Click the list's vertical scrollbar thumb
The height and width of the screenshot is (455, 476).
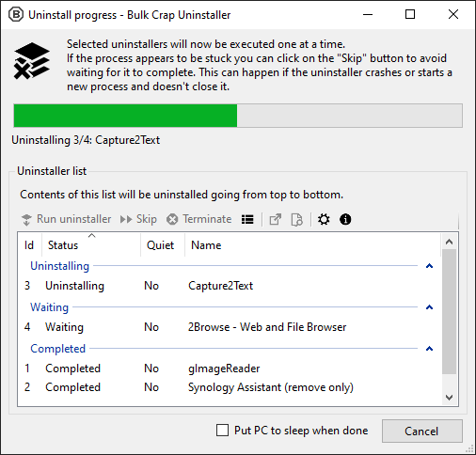(x=449, y=311)
